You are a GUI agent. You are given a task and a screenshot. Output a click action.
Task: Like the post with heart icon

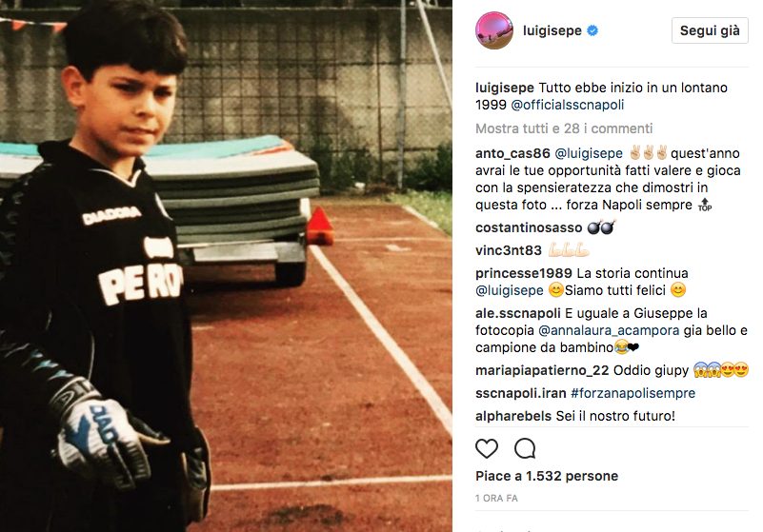(x=486, y=448)
